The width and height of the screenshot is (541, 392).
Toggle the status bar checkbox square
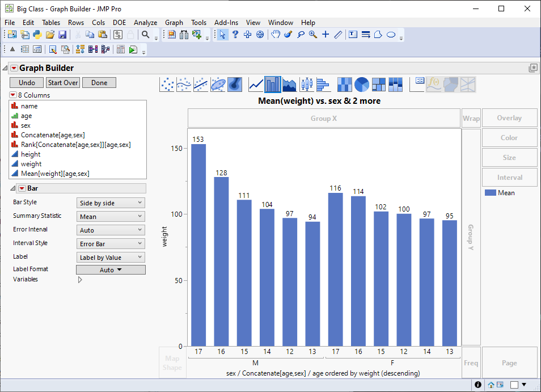(514, 385)
